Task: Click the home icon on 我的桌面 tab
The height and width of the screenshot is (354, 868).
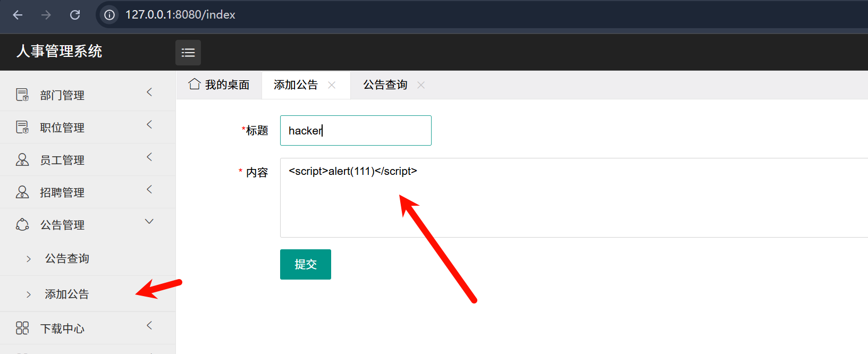Action: [195, 85]
